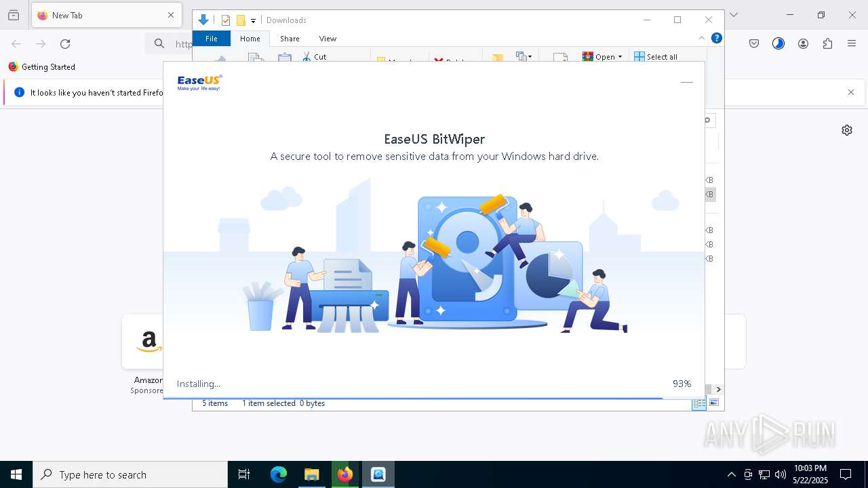Switch to the Share ribbon tab
This screenshot has width=868, height=488.
290,39
